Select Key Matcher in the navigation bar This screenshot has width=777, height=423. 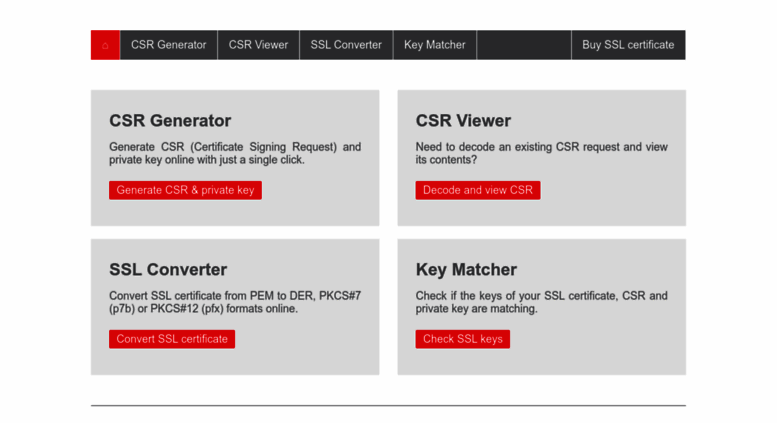tap(435, 45)
